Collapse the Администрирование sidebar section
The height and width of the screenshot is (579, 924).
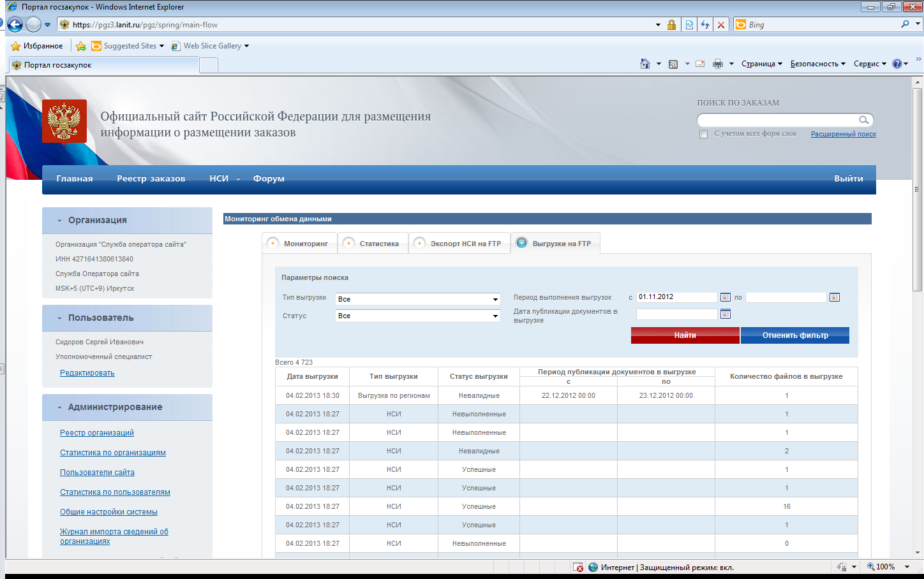59,407
